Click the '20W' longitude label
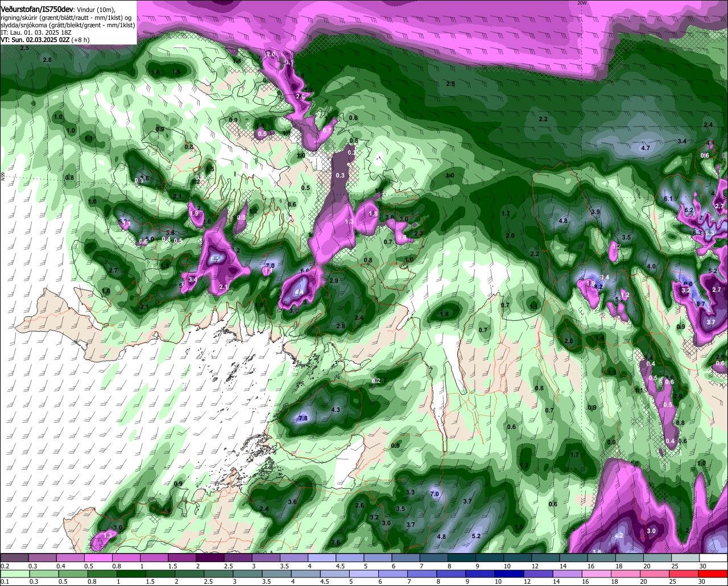 [581, 3]
